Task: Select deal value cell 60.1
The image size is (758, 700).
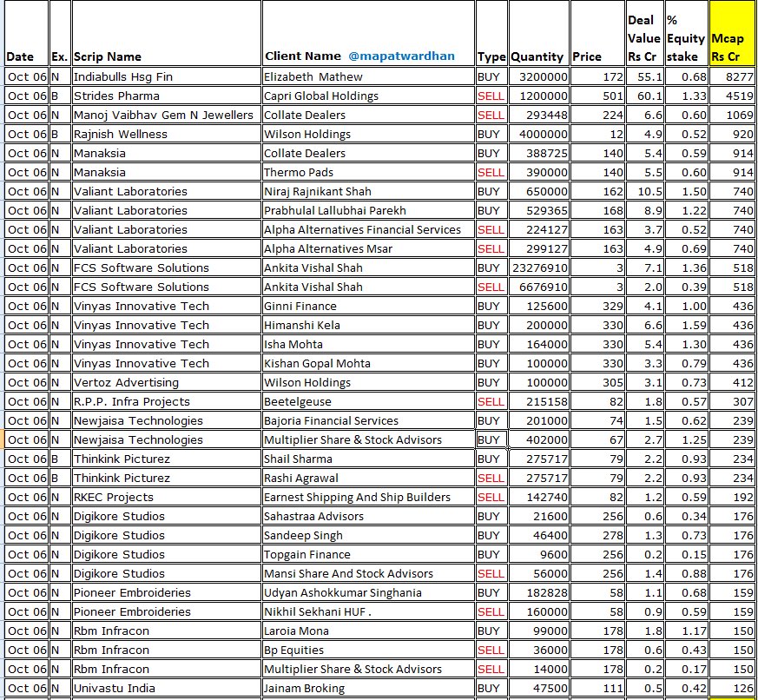Action: 645,96
